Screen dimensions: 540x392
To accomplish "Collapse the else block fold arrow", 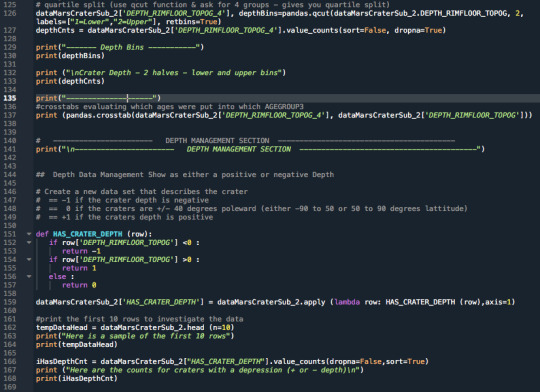I will tap(29, 276).
